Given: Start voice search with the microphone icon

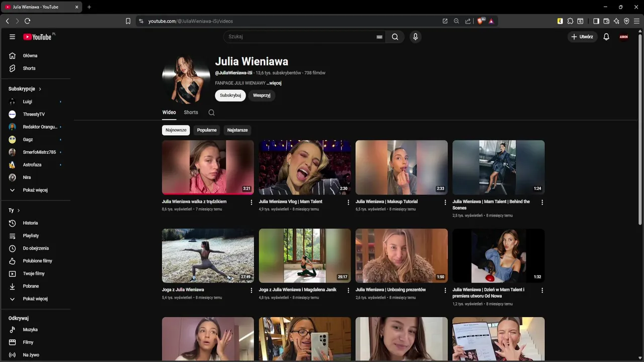Looking at the screenshot, I should coord(415,37).
